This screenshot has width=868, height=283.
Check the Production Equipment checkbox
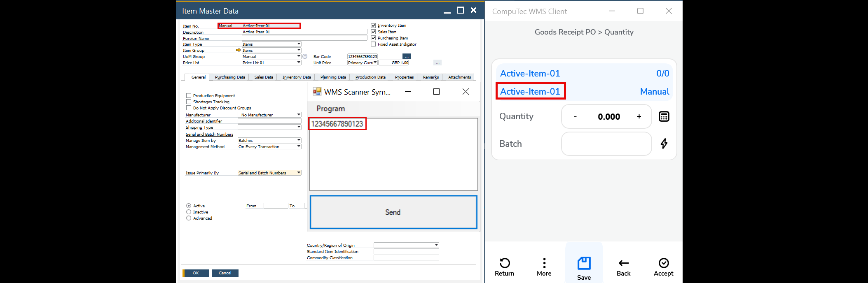[189, 95]
